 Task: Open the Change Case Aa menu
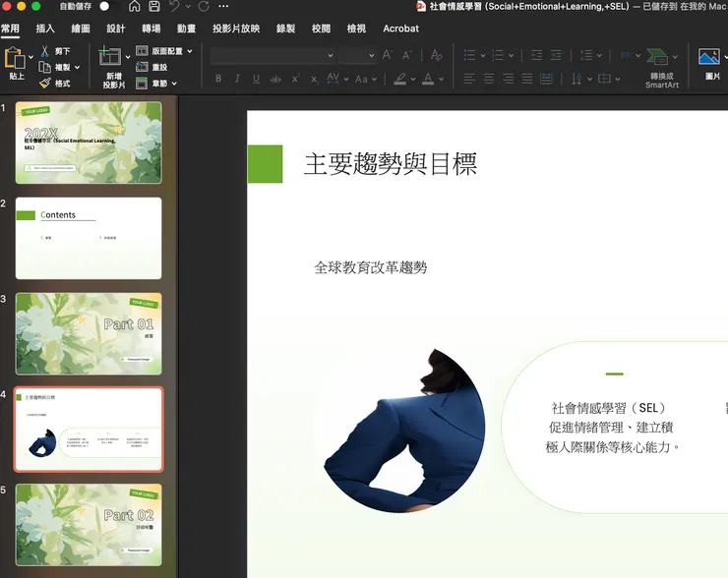(x=365, y=79)
